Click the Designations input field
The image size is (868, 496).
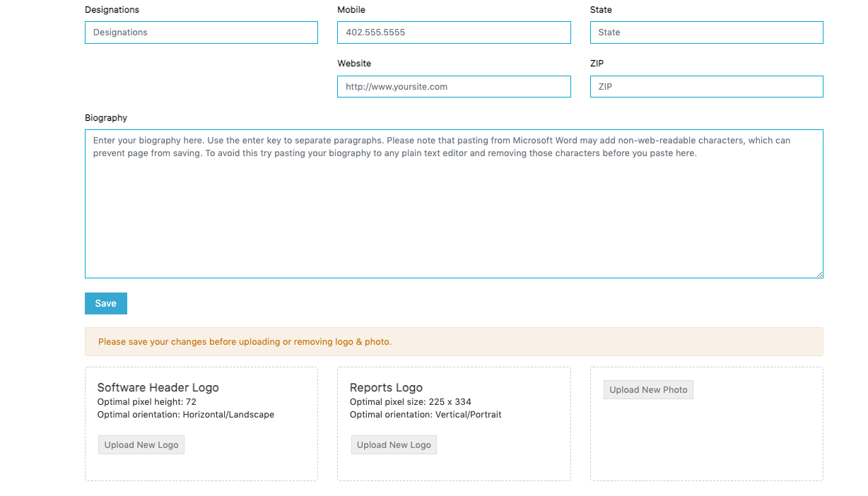point(201,33)
